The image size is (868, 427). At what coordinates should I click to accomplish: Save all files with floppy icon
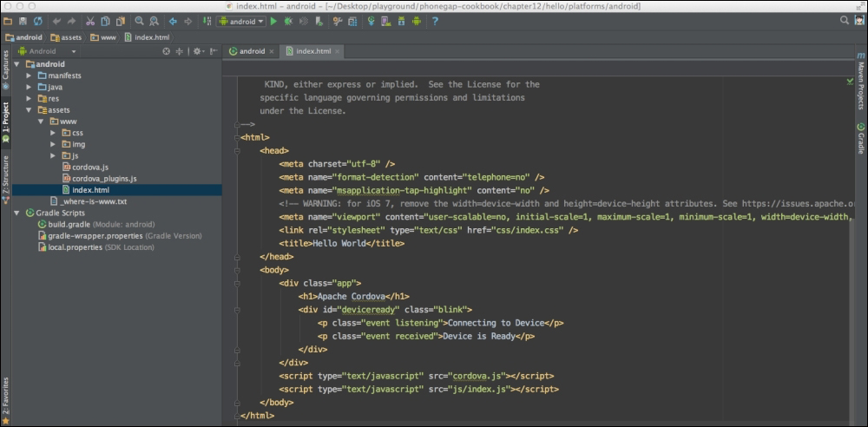23,21
